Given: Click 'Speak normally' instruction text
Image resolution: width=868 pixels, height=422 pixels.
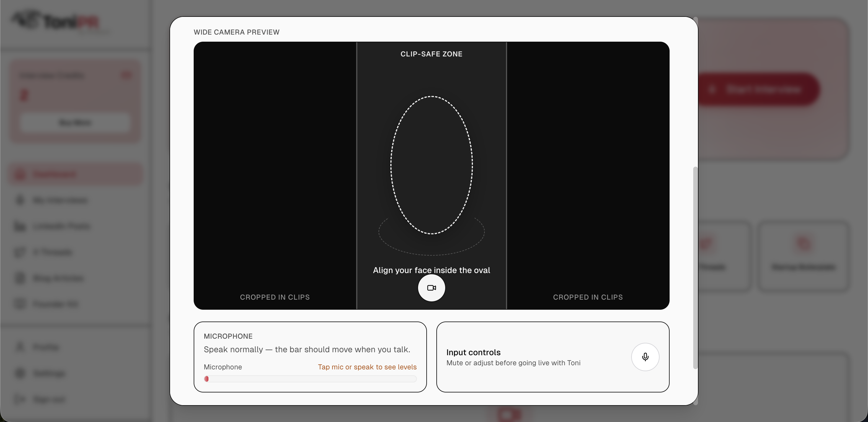Looking at the screenshot, I should tap(307, 349).
